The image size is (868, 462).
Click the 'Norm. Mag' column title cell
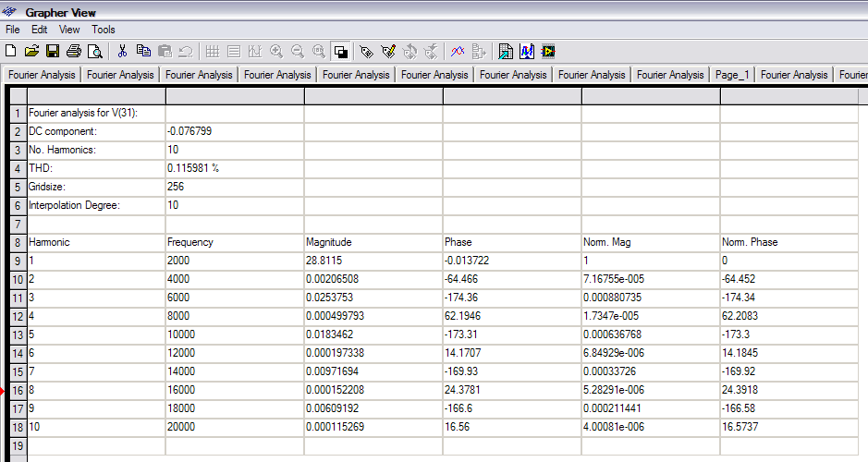(651, 242)
